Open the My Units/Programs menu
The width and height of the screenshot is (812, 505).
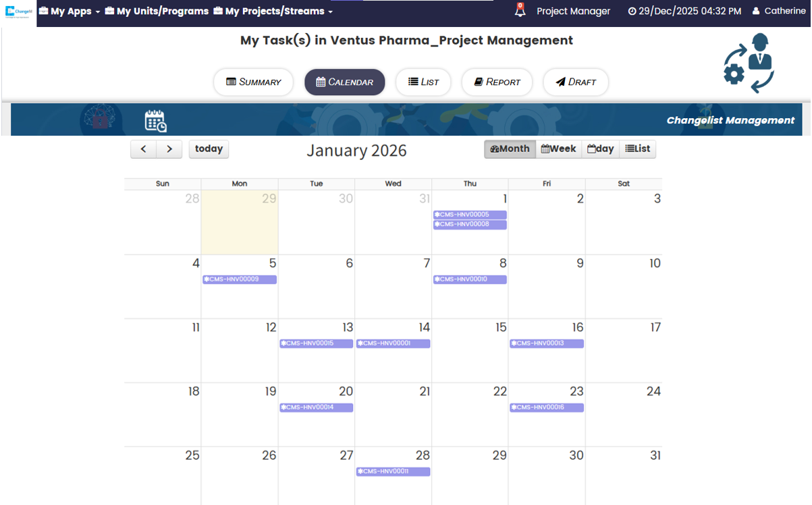coord(157,11)
